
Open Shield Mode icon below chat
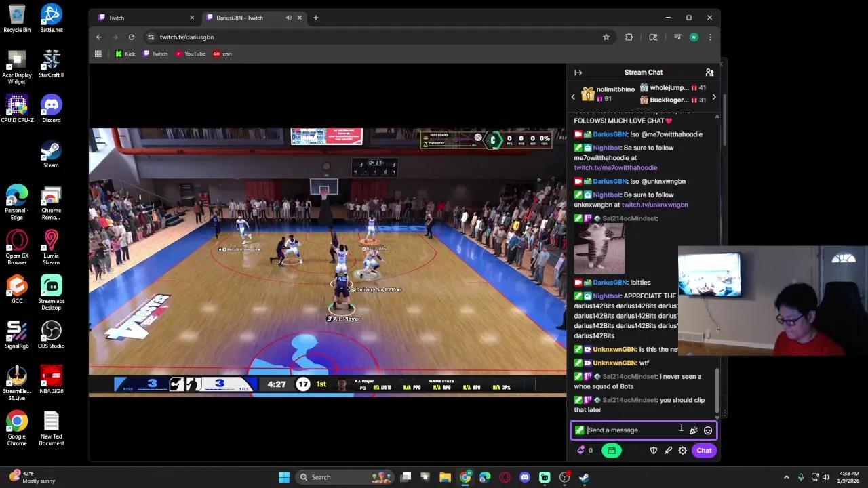[654, 451]
